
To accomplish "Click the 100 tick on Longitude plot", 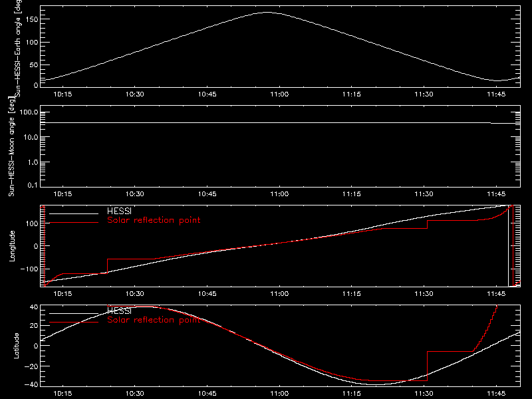I will point(32,223).
